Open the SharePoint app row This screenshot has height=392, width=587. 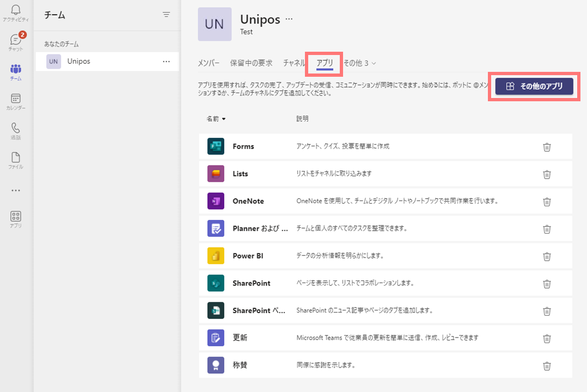pos(385,283)
